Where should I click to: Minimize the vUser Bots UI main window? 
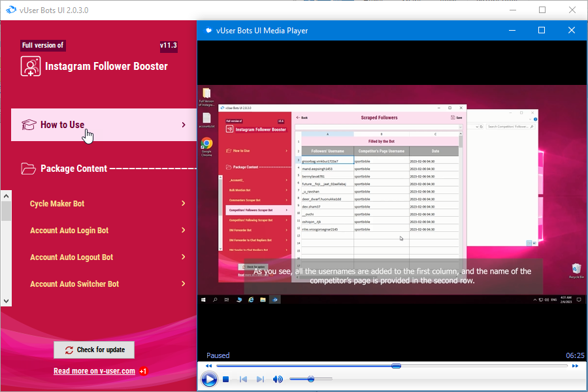point(513,10)
